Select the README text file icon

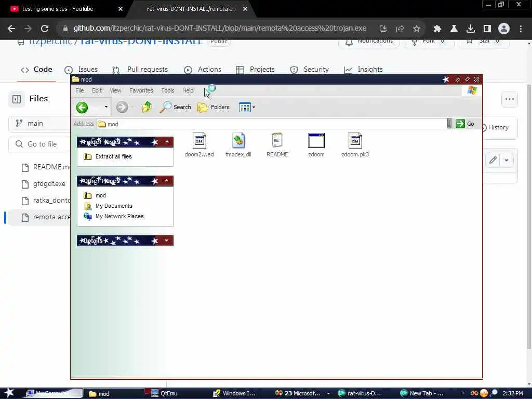(x=277, y=145)
